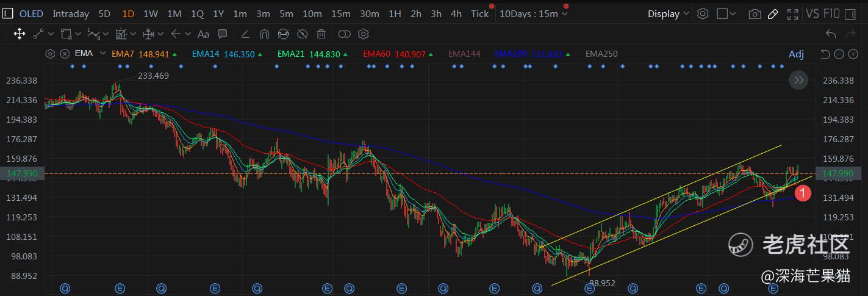The width and height of the screenshot is (868, 296).
Task: Open the F10 company info
Action: click(x=831, y=13)
